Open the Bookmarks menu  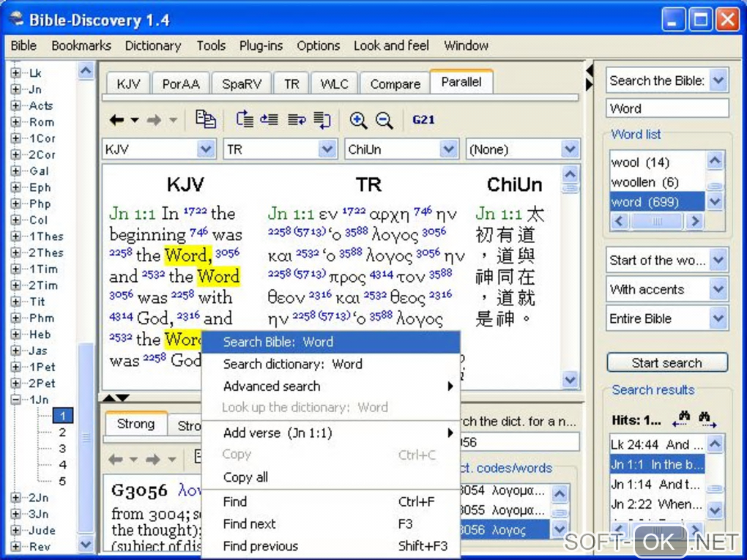pos(81,45)
